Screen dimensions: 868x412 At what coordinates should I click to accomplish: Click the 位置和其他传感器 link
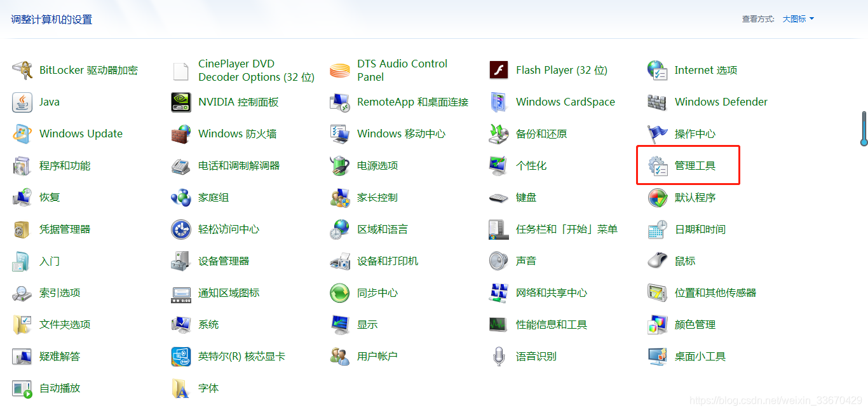[715, 292]
